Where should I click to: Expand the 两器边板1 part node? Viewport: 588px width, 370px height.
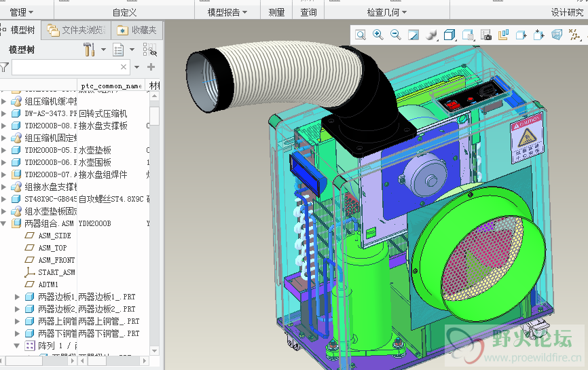[17, 297]
